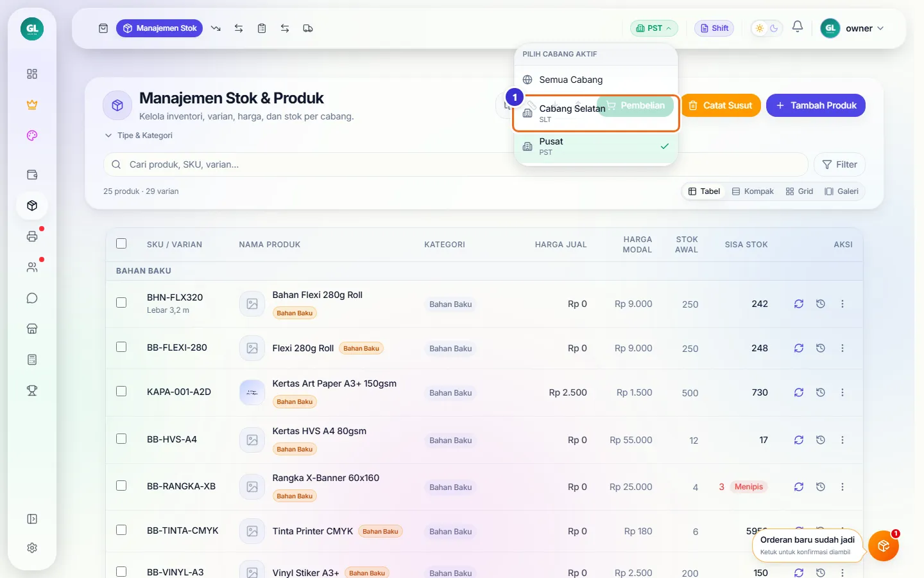Switch to Grid view
This screenshot has width=924, height=578.
[x=800, y=191]
